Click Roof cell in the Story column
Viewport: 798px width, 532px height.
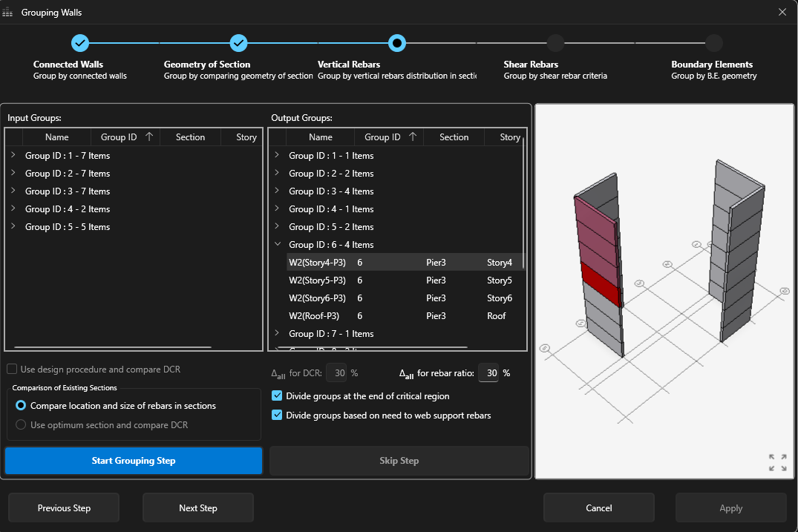click(x=496, y=316)
